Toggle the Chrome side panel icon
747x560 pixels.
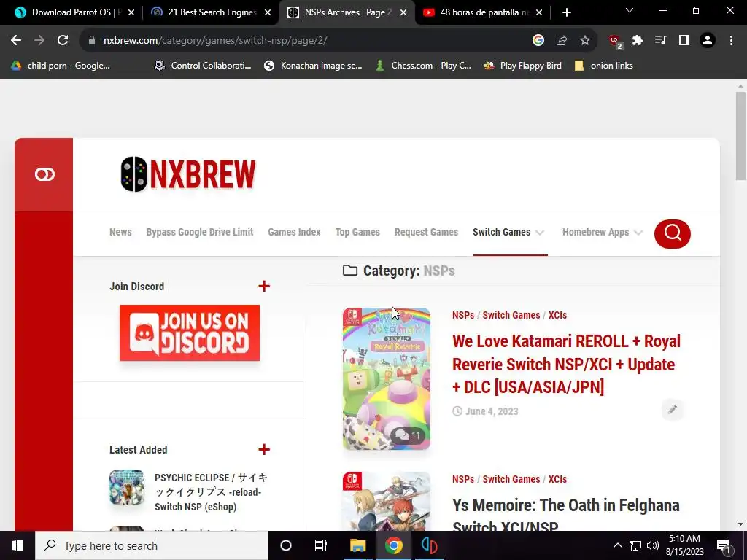coord(684,41)
